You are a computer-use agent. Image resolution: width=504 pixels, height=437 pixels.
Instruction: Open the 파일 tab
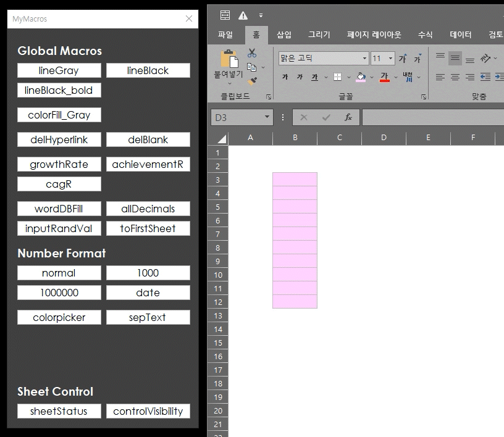pyautogui.click(x=225, y=35)
